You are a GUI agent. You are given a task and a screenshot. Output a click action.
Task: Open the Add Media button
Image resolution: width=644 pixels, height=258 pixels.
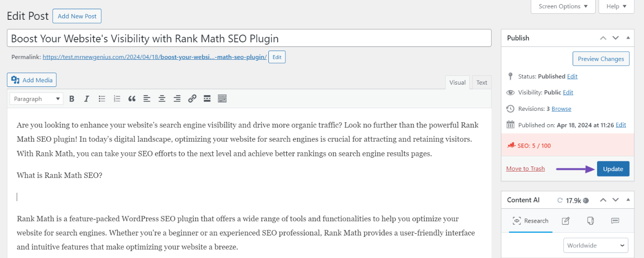click(32, 80)
